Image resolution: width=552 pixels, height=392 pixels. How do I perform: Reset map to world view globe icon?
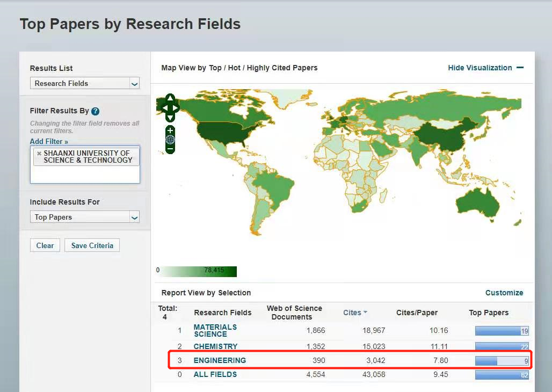170,140
